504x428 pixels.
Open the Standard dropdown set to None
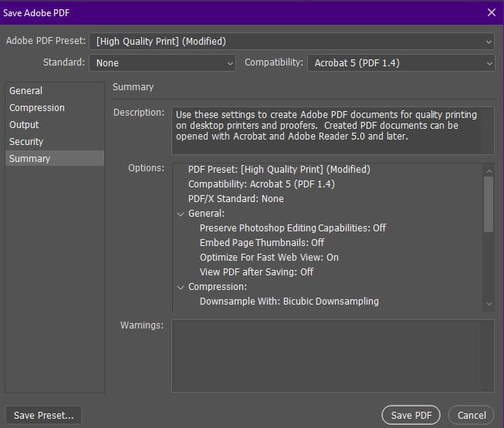pos(162,63)
